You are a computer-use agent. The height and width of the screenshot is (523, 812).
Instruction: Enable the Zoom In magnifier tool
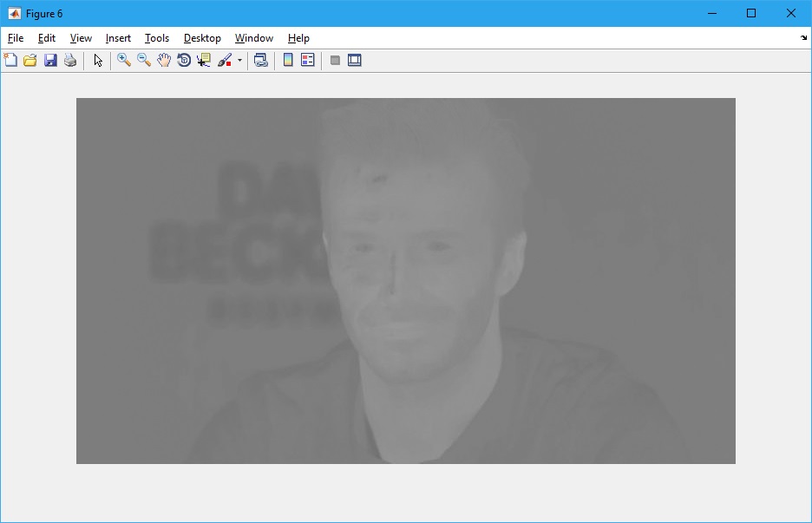124,60
